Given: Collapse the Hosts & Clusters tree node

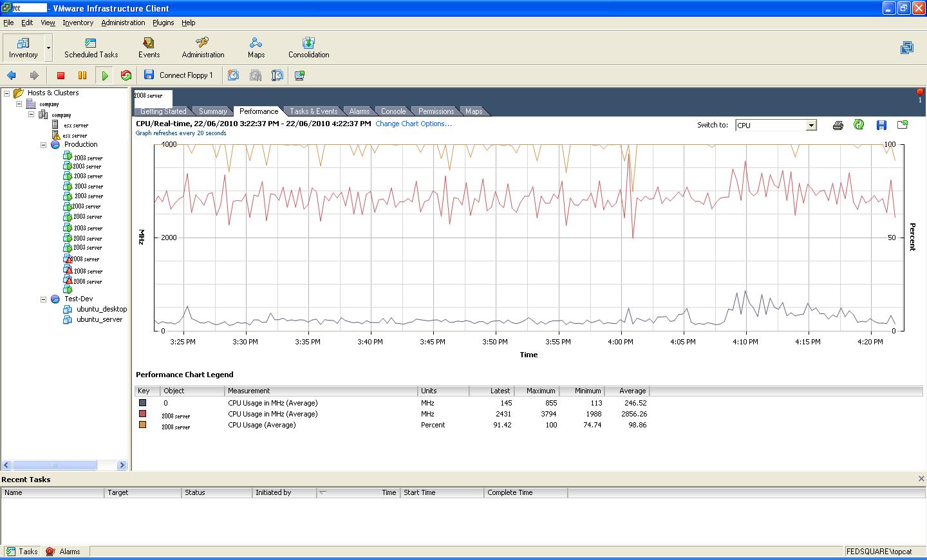Looking at the screenshot, I should point(7,93).
